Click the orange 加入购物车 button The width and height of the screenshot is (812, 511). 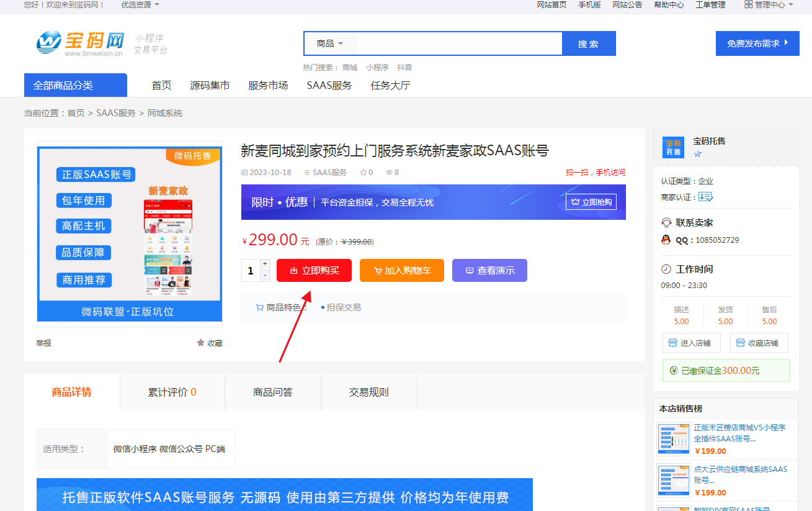[x=402, y=270]
